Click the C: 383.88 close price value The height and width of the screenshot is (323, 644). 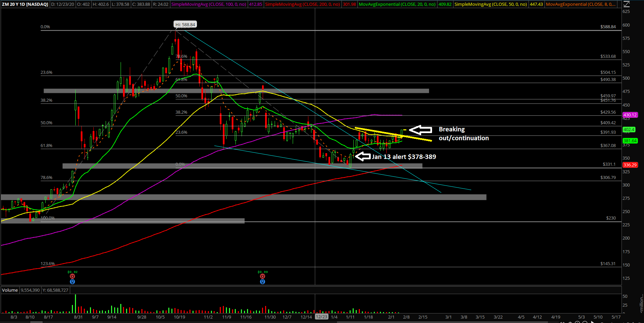click(x=141, y=4)
